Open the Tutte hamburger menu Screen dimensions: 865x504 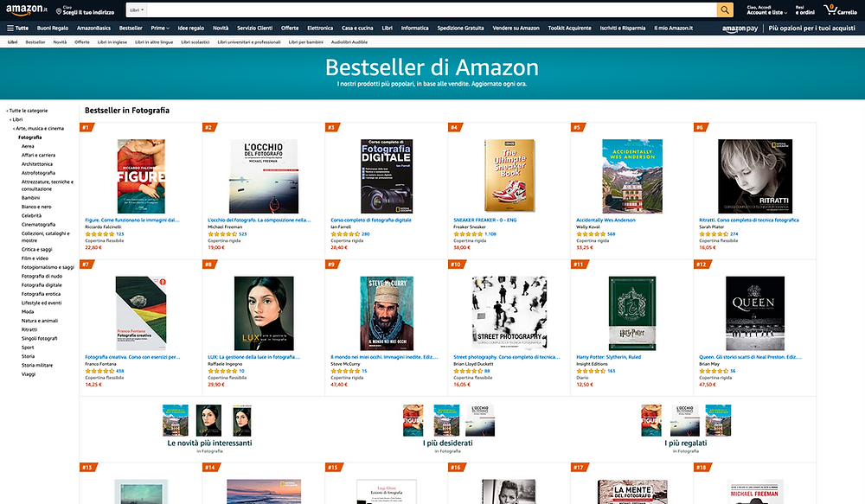(17, 29)
